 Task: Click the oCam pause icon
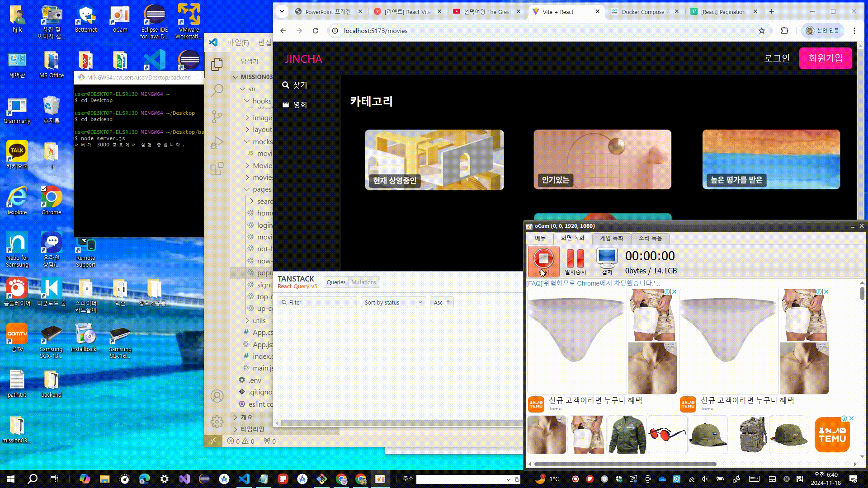point(575,262)
